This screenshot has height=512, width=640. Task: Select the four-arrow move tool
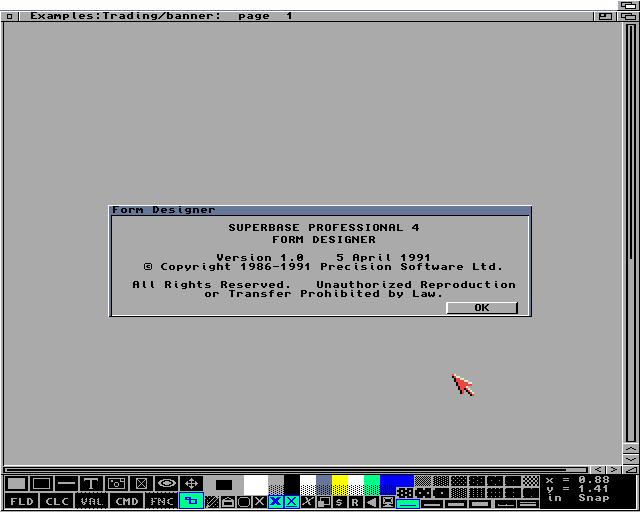click(x=191, y=484)
